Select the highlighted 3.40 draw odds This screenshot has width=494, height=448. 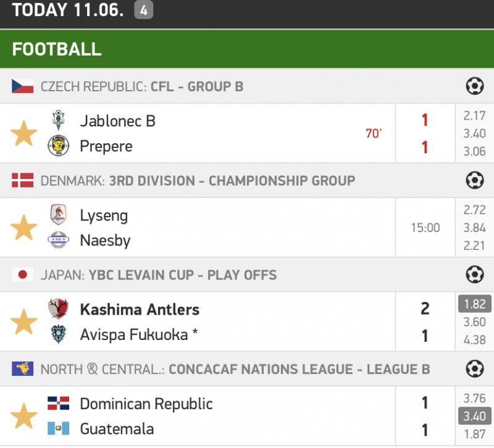click(x=474, y=416)
